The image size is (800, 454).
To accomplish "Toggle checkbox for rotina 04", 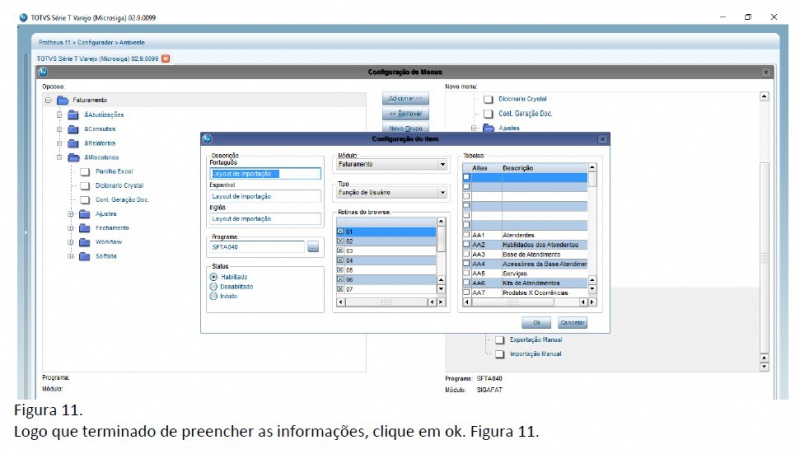I will point(340,261).
